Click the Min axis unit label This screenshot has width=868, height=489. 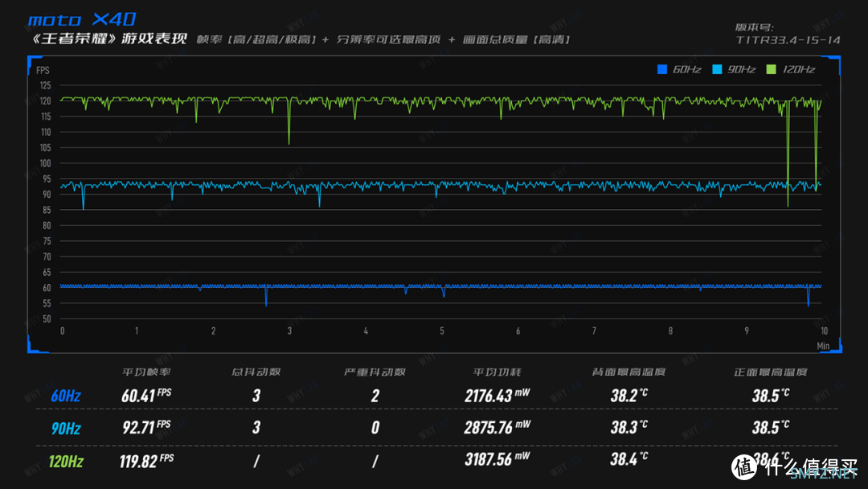pos(823,346)
